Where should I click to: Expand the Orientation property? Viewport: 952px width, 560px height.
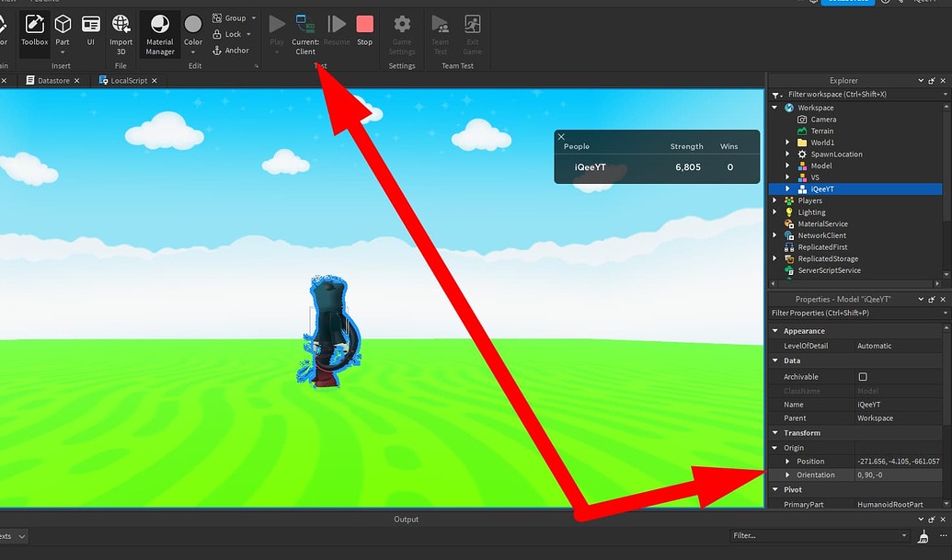pyautogui.click(x=786, y=474)
